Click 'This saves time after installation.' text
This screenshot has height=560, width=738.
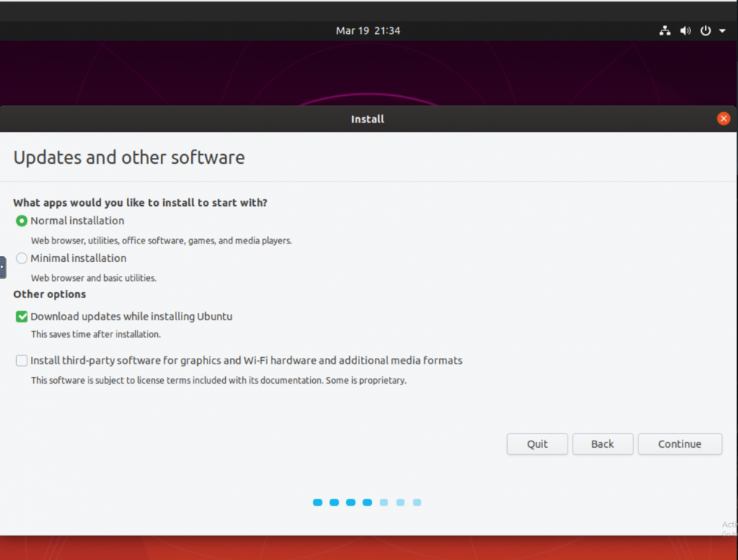click(x=95, y=334)
